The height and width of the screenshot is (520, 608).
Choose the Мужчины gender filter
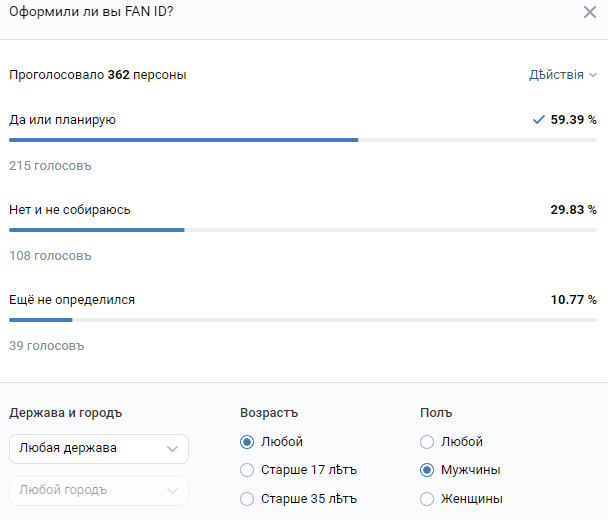427,470
